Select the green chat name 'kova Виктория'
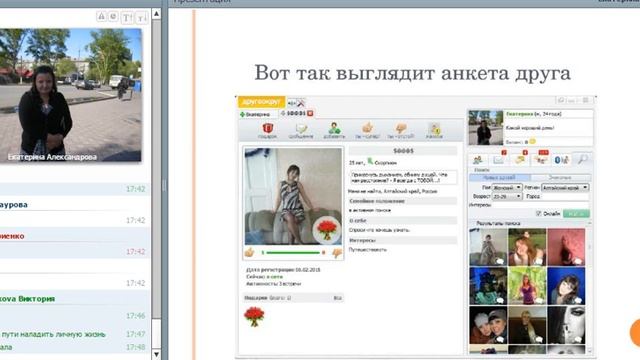Image resolution: width=640 pixels, height=360 pixels. 27,299
